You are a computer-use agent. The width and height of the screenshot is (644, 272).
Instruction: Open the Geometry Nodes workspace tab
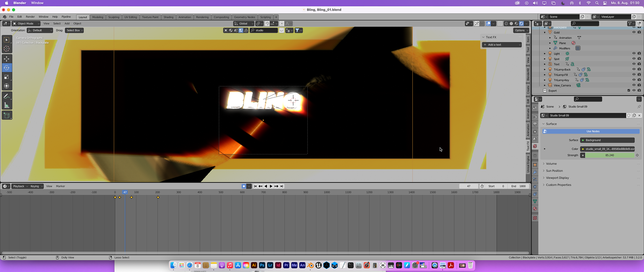point(245,17)
